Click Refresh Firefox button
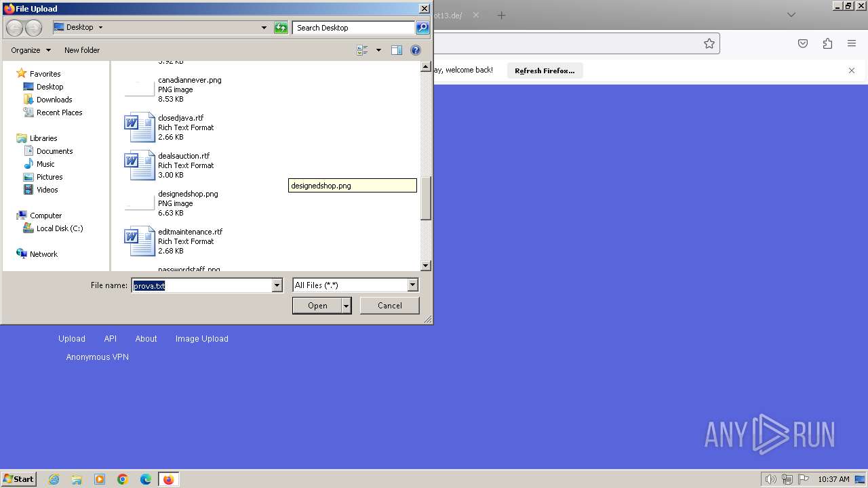This screenshot has height=488, width=868. pos(545,70)
